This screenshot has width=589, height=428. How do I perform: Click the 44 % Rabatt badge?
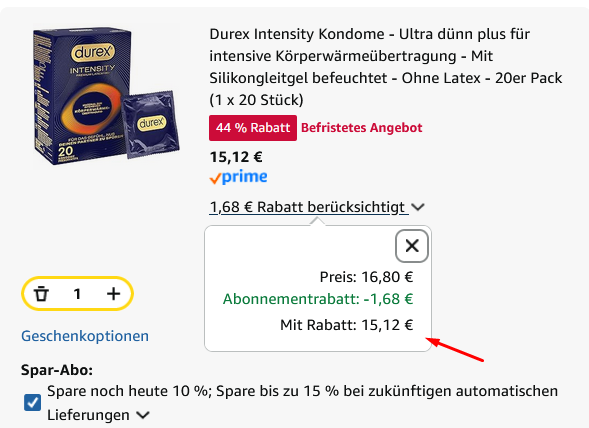(253, 128)
